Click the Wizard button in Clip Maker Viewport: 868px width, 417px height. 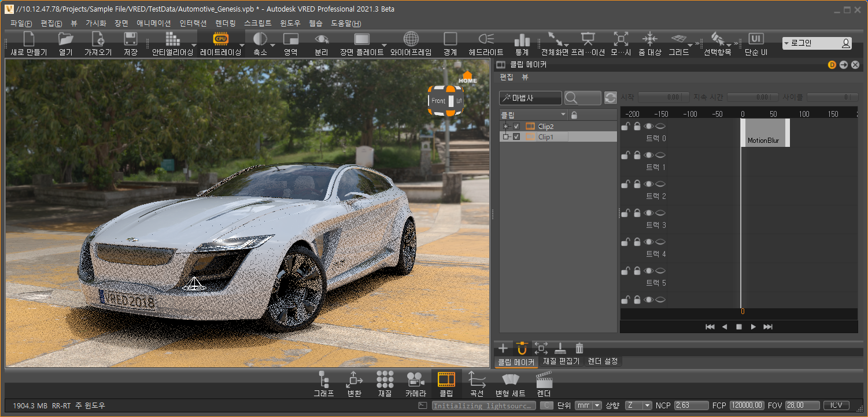coord(530,98)
